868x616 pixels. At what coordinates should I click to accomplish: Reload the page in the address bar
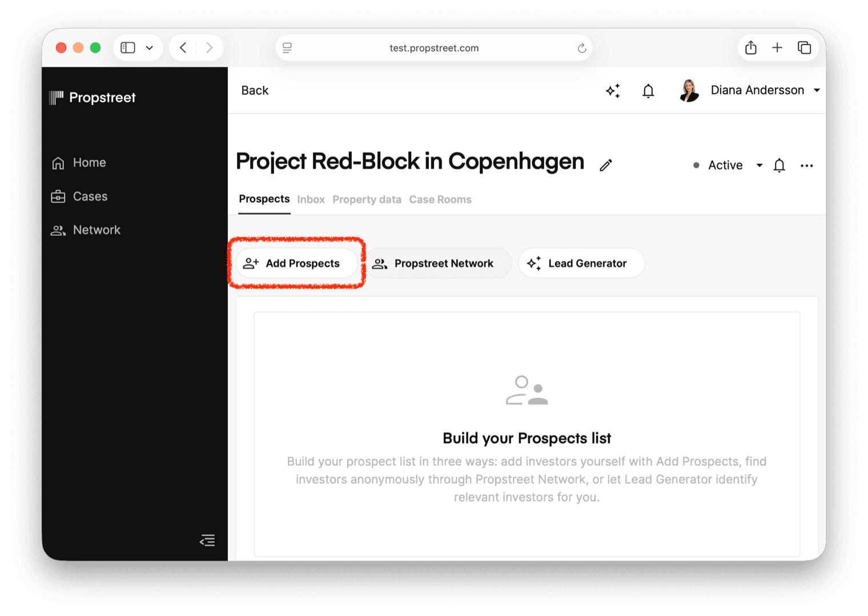click(x=582, y=48)
